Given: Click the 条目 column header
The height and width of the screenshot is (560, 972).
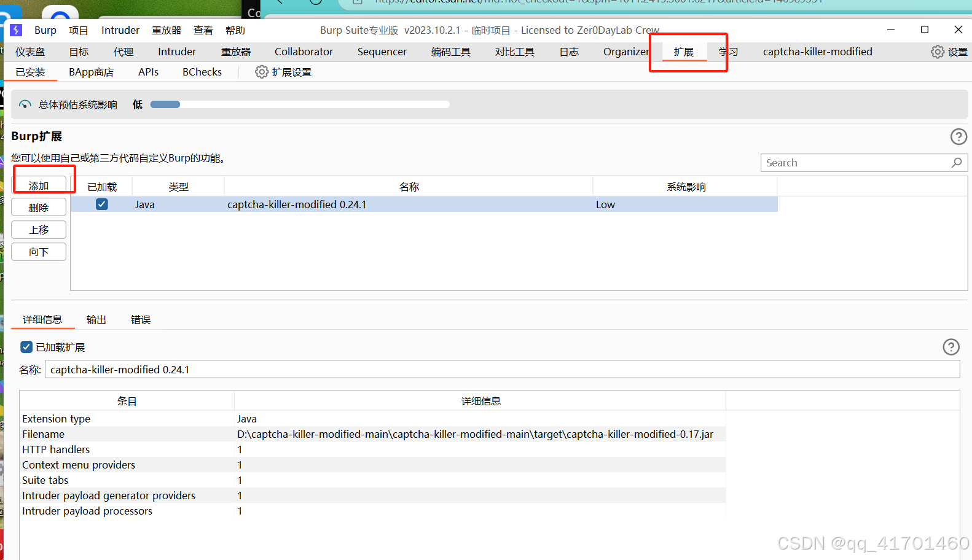Looking at the screenshot, I should [127, 401].
